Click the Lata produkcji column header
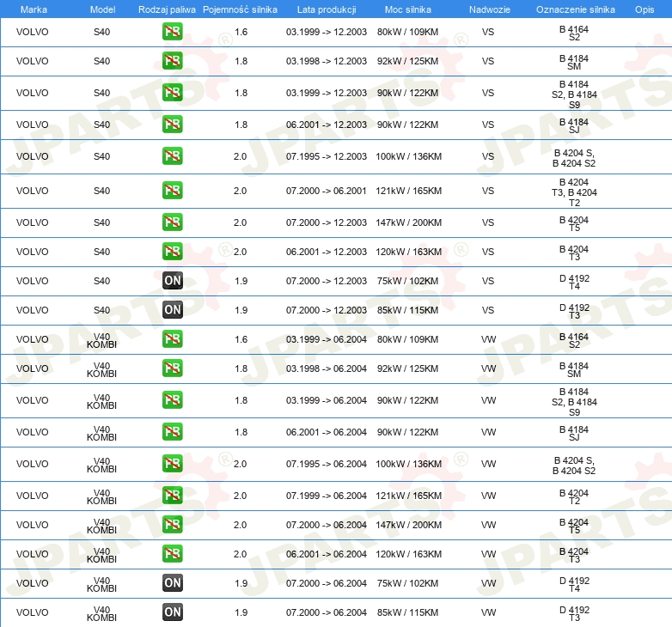This screenshot has width=672, height=627. click(326, 9)
